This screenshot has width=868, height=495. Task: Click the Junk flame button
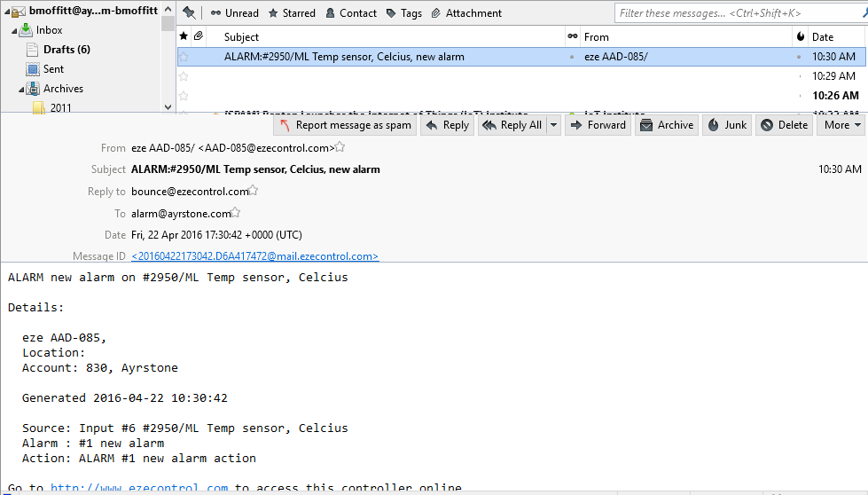click(726, 125)
